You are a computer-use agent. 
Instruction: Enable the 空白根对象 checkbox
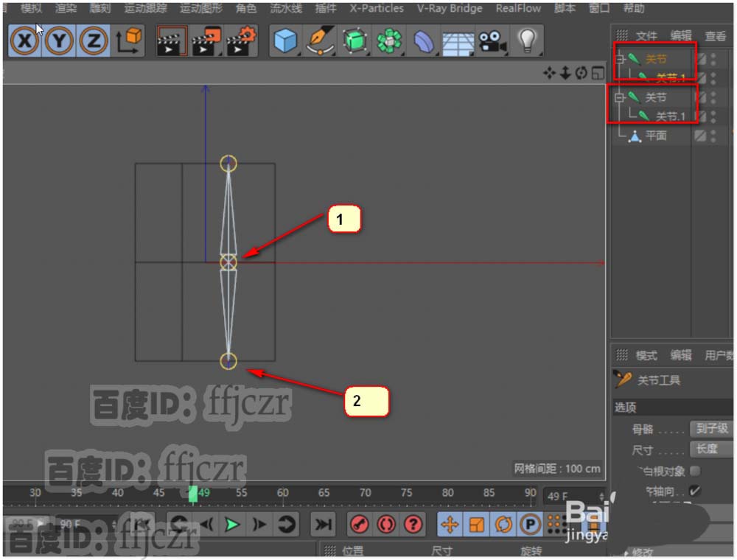point(695,471)
